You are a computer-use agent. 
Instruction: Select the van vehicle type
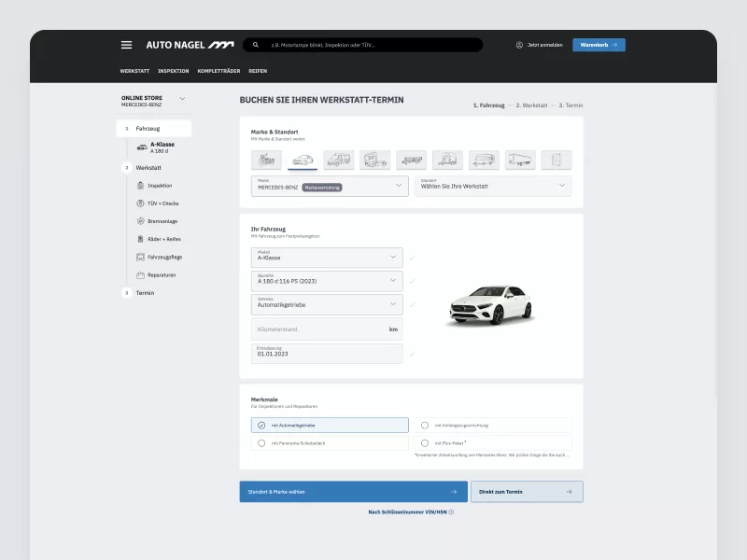coord(339,160)
